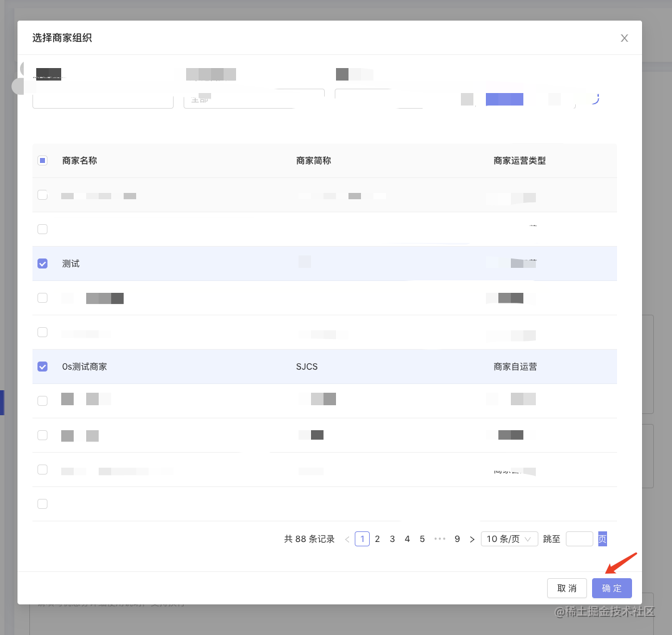Open the 全部 filter dropdown field
672x635 pixels.
253,99
